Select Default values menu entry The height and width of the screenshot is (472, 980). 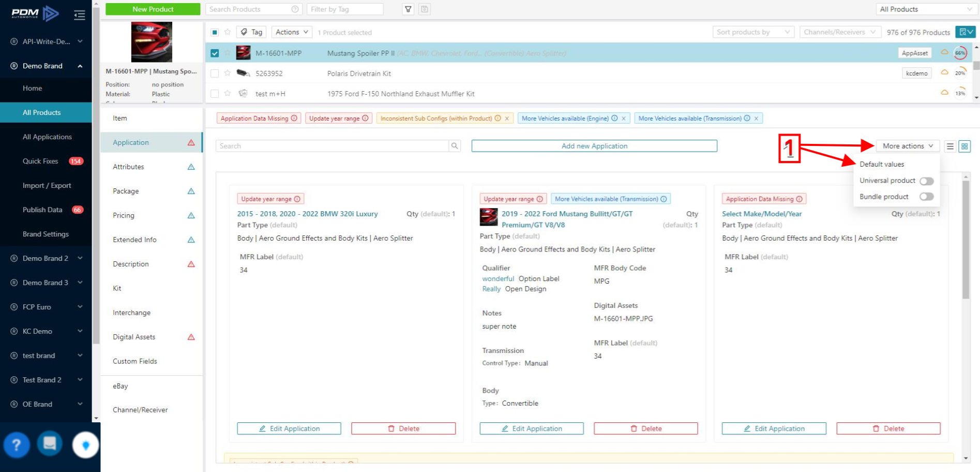[x=882, y=164]
